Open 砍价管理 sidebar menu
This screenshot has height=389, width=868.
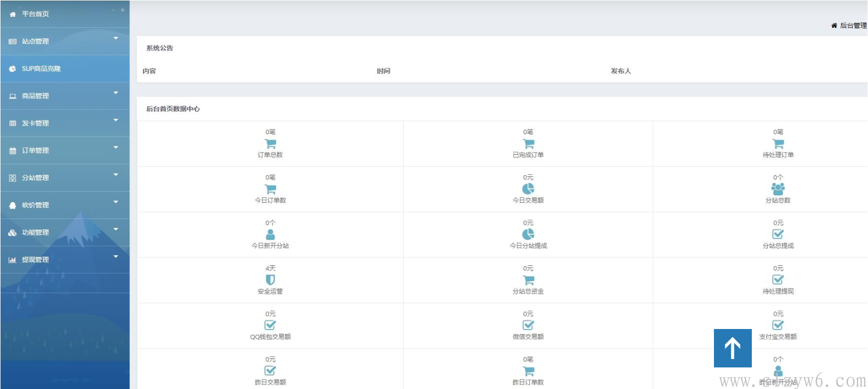35,205
